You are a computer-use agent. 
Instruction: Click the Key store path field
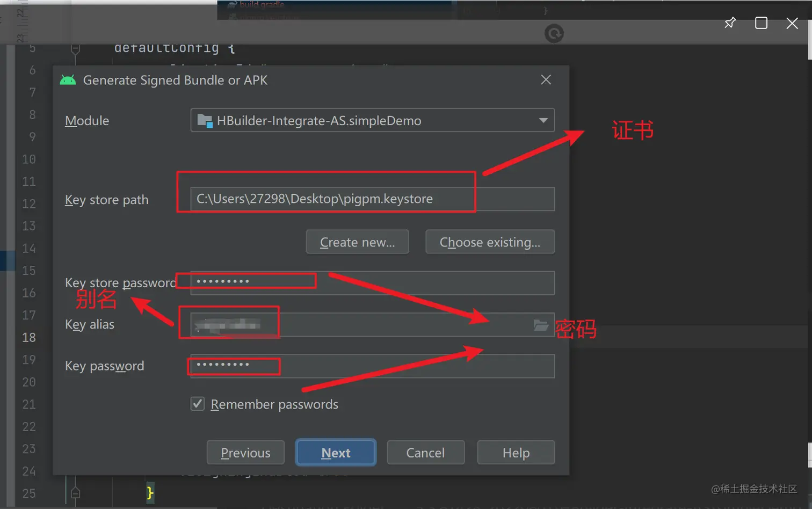[372, 199]
